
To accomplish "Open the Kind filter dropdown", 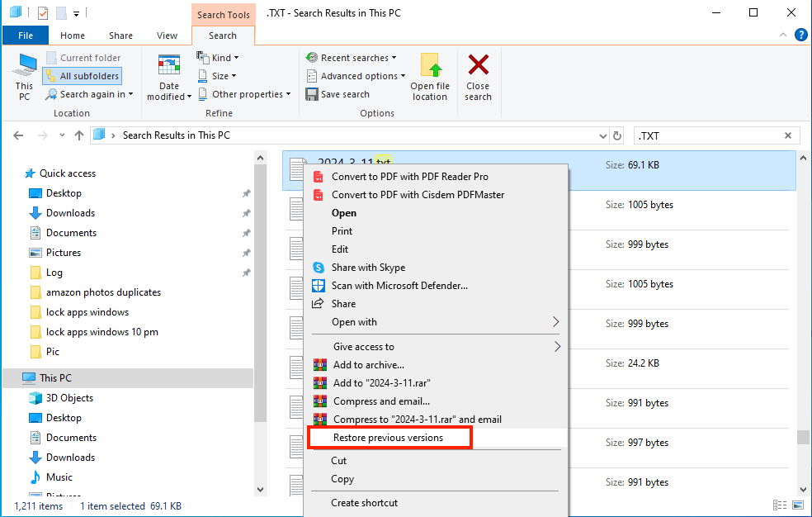I will click(x=218, y=57).
